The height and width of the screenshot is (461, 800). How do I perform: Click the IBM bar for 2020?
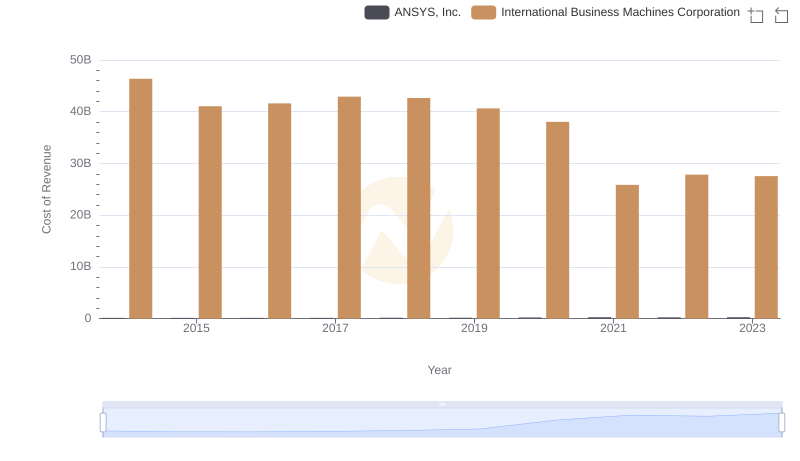pyautogui.click(x=558, y=220)
